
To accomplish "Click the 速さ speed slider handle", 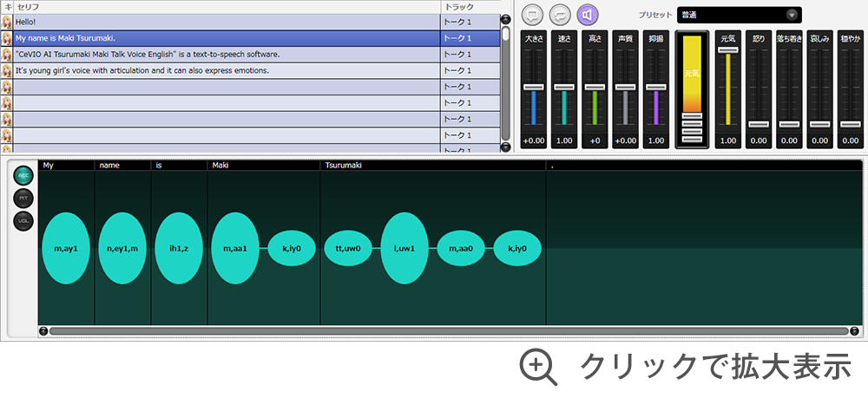I will click(564, 88).
